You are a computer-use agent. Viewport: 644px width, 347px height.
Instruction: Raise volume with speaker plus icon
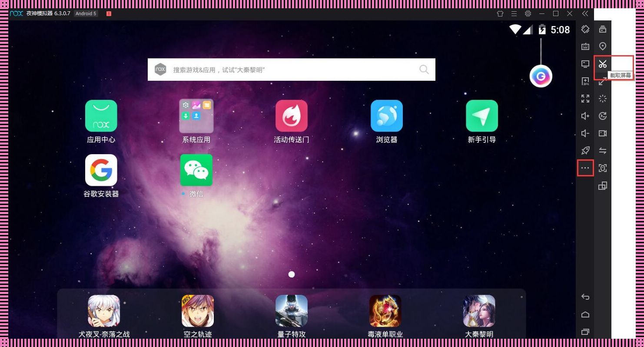(585, 116)
